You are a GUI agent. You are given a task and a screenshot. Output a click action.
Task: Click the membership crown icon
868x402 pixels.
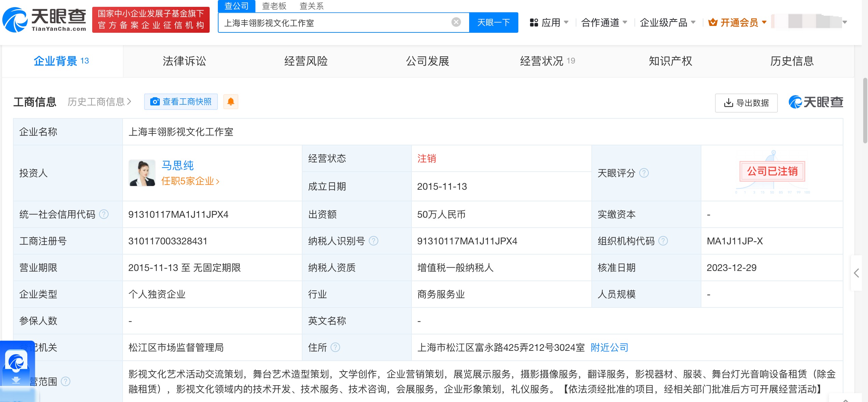tap(713, 23)
